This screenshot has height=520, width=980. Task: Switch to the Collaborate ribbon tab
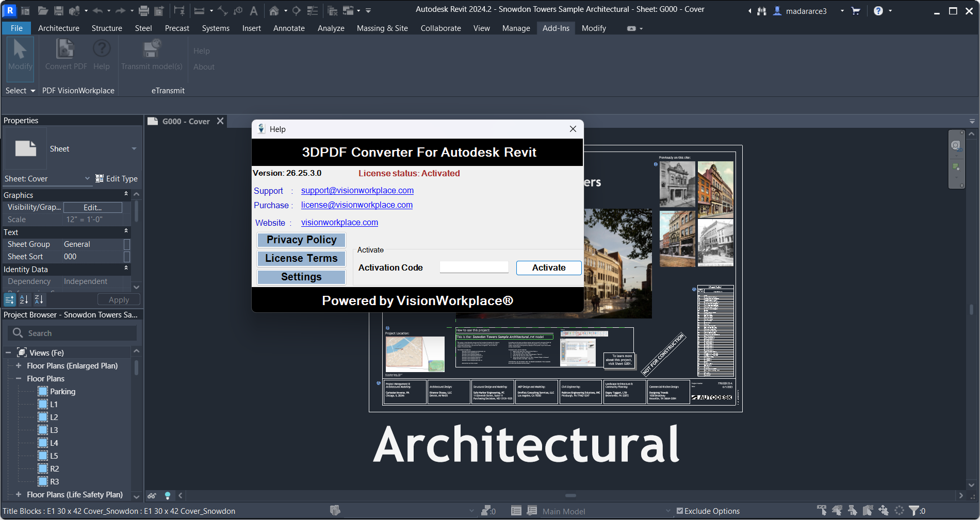coord(440,28)
